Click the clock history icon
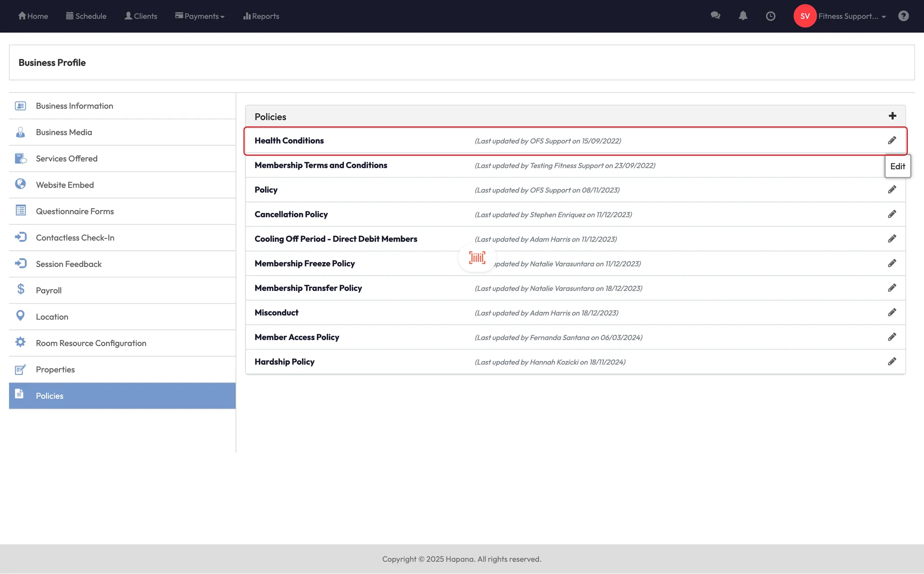924x574 pixels. click(771, 16)
